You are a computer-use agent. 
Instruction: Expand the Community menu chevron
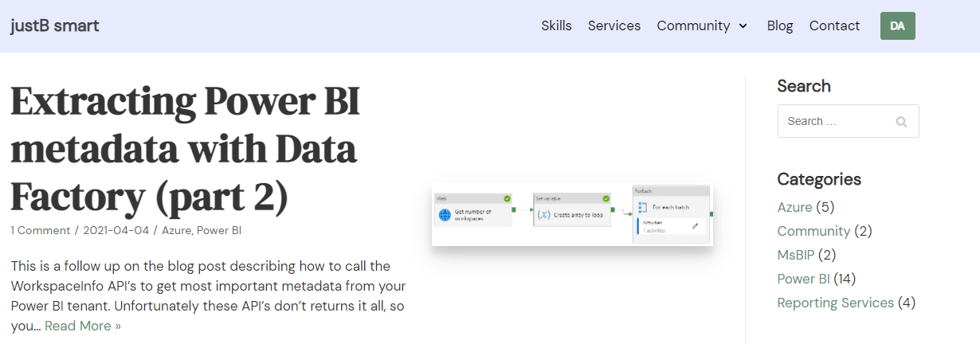coord(743,26)
